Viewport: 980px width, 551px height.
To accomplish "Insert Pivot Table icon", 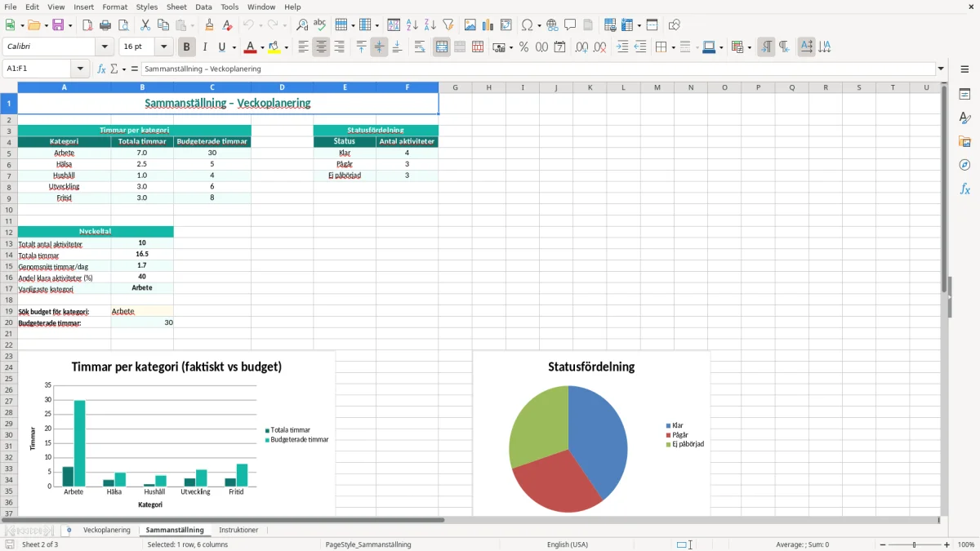I will click(506, 25).
